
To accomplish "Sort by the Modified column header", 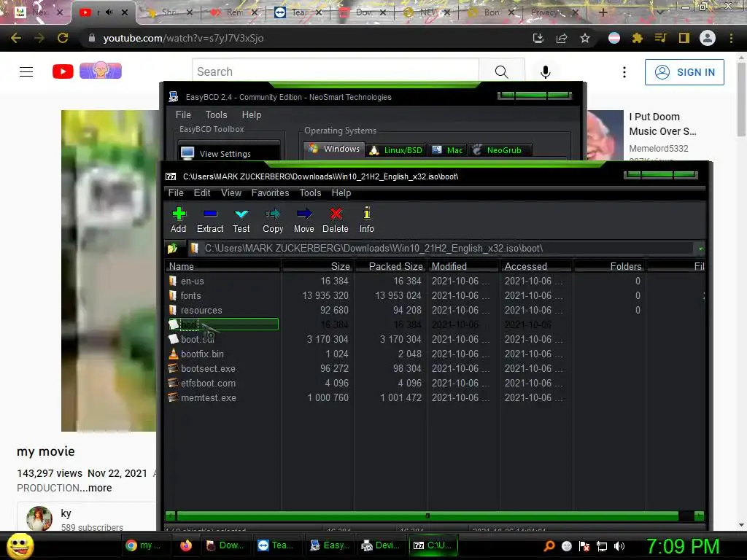I will tap(463, 266).
